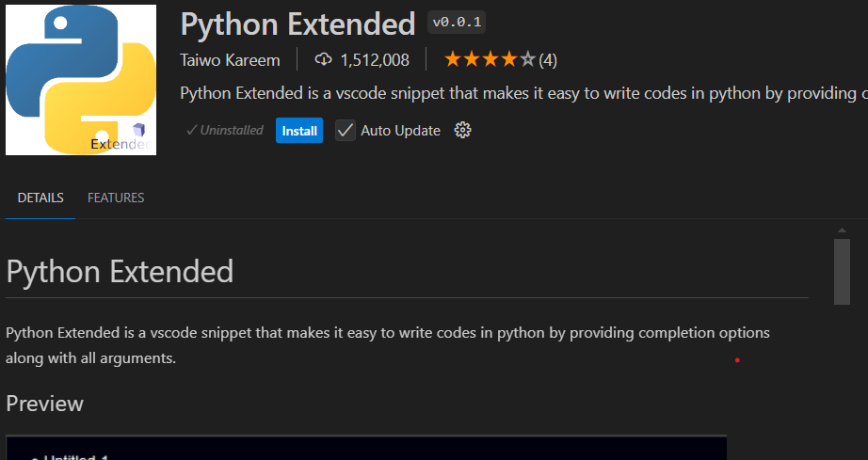868x460 pixels.
Task: Open the FEATURES tab
Action: click(x=116, y=198)
